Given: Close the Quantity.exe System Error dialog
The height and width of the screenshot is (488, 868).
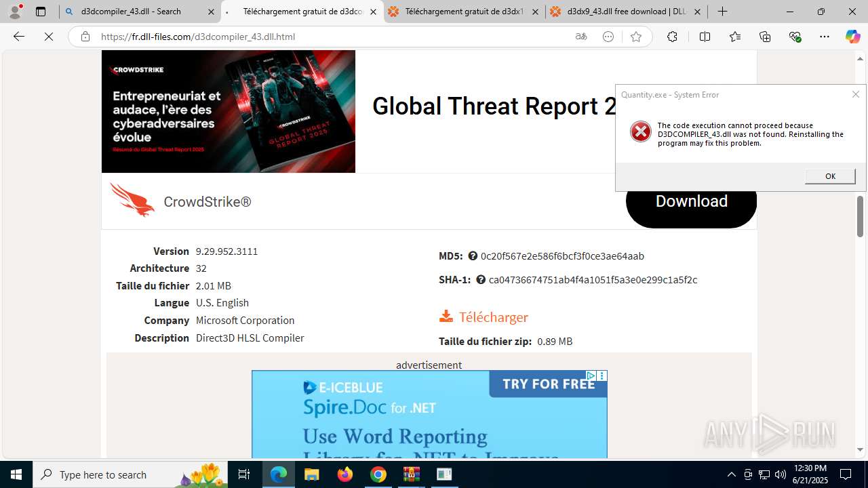Looking at the screenshot, I should [x=856, y=94].
